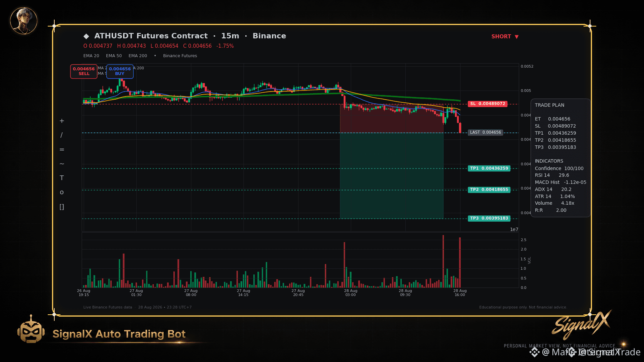Click the ATHUSDT Futures Contract title
The height and width of the screenshot is (362, 644).
[x=151, y=36]
